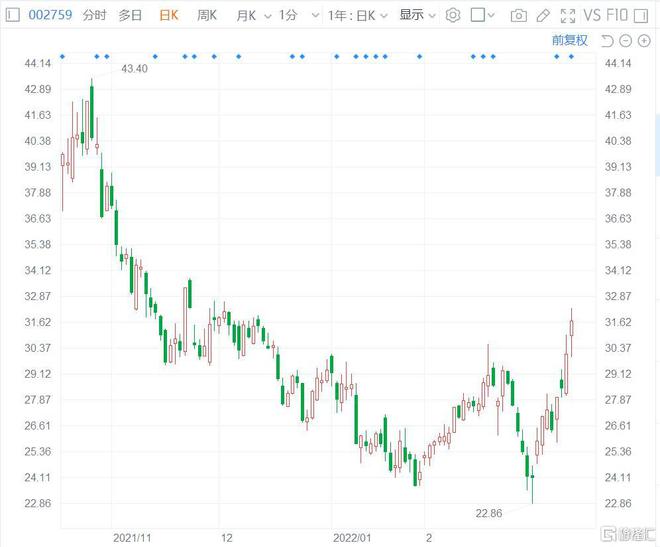
Task: Enter fullscreen chart mode
Action: 567,15
